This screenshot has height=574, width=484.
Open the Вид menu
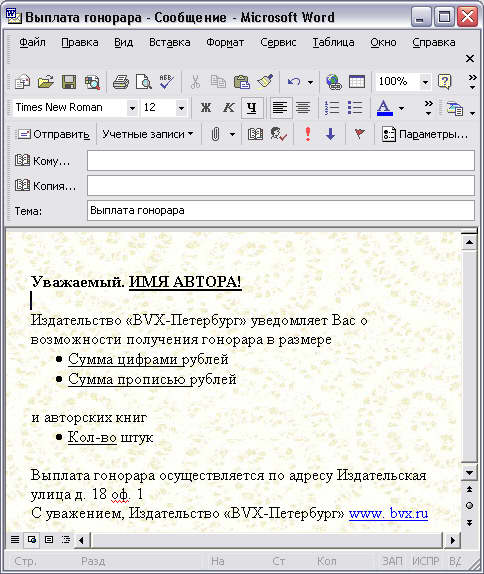[123, 42]
